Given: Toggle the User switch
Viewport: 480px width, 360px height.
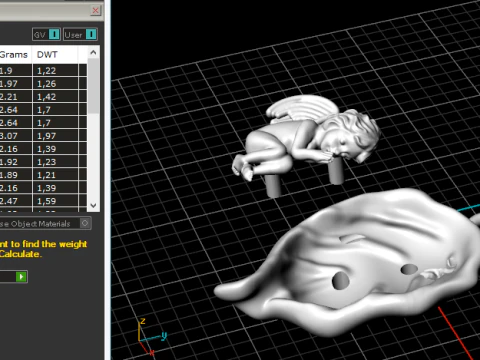Looking at the screenshot, I should click(80, 34).
